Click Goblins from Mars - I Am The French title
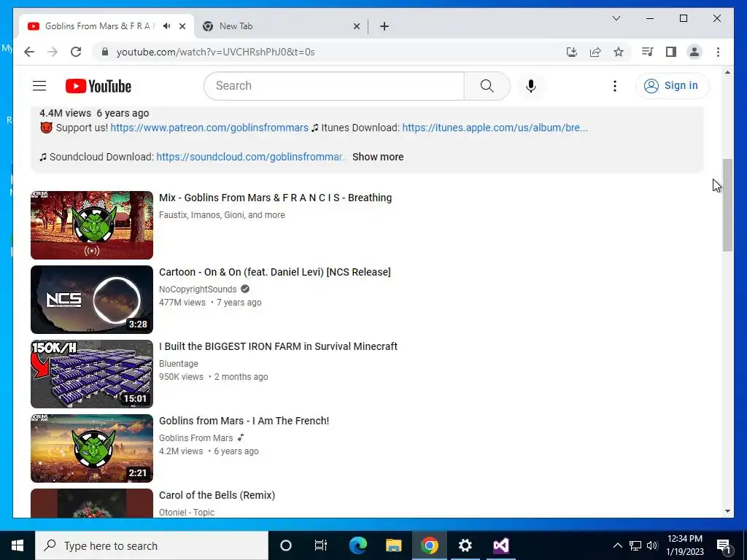The height and width of the screenshot is (560, 747). click(x=244, y=421)
